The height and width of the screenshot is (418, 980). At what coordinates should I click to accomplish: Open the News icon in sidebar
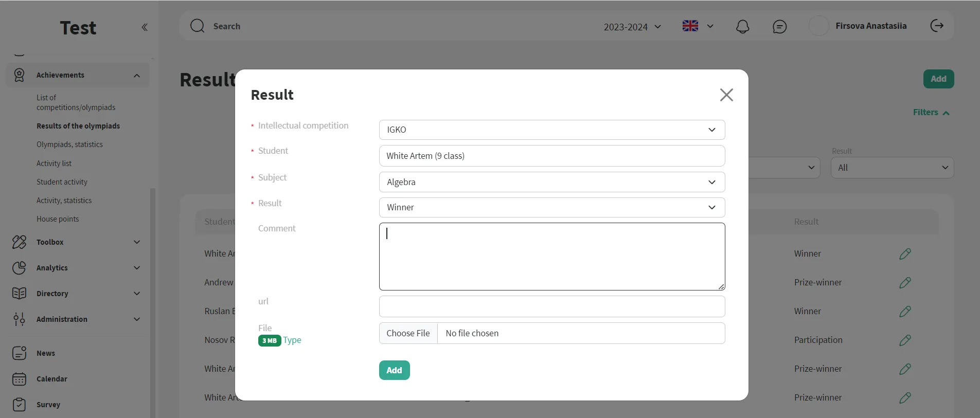(x=19, y=353)
